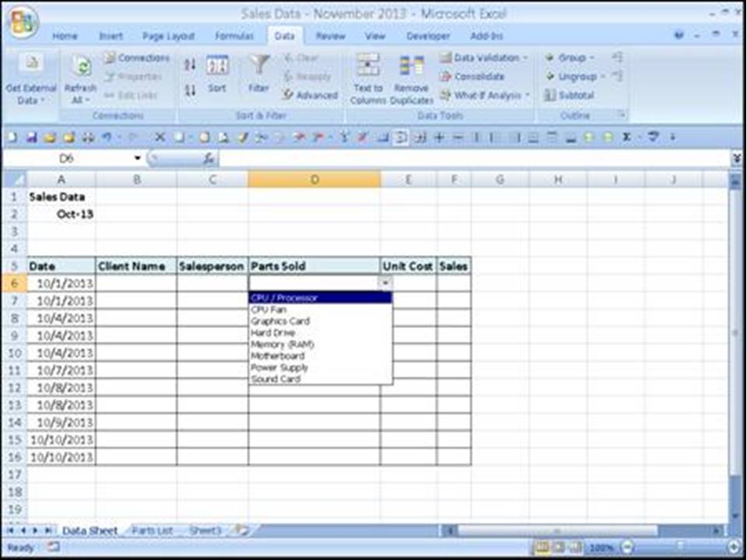Click Text to Columns
Viewport: 747px width, 560px height.
point(368,79)
